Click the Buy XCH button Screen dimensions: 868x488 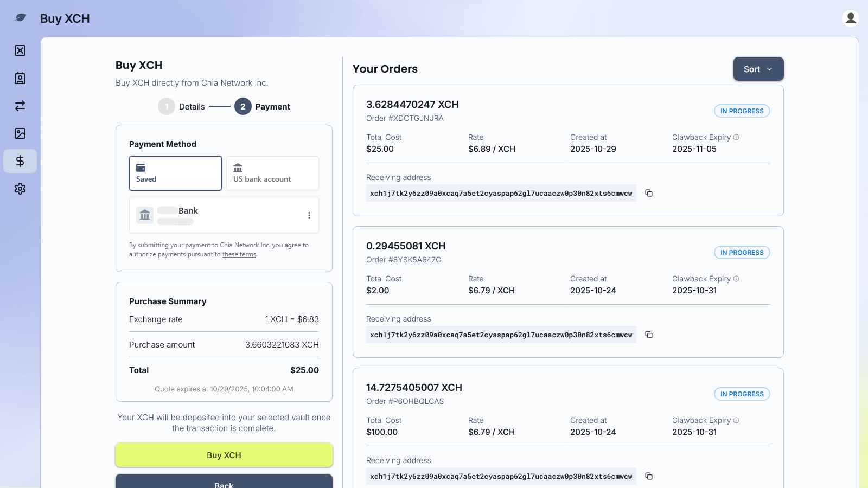(224, 455)
